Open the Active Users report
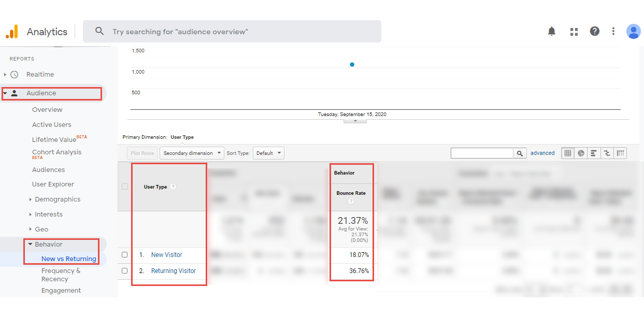Screen dimensions: 644x315 point(52,125)
